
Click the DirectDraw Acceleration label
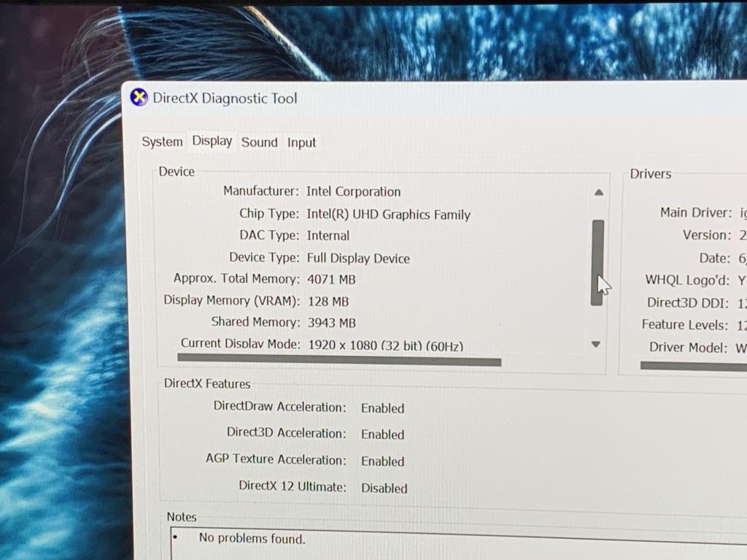click(x=280, y=407)
